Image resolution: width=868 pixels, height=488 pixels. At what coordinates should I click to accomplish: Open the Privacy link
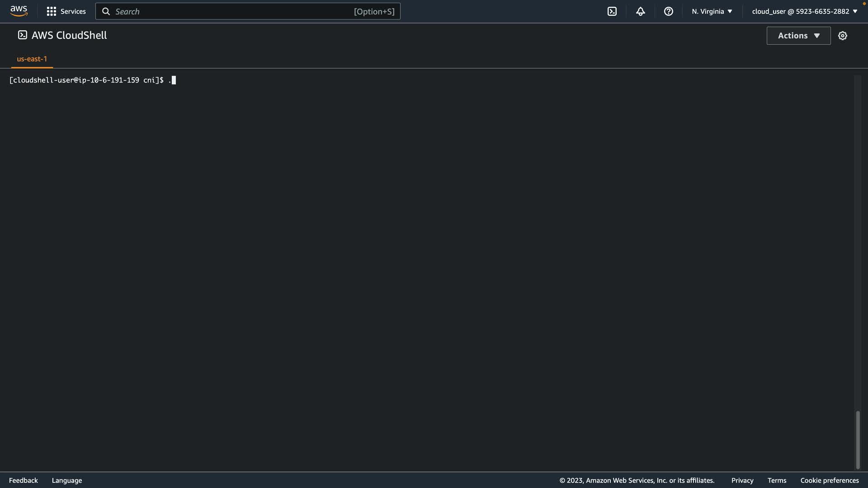click(x=742, y=480)
